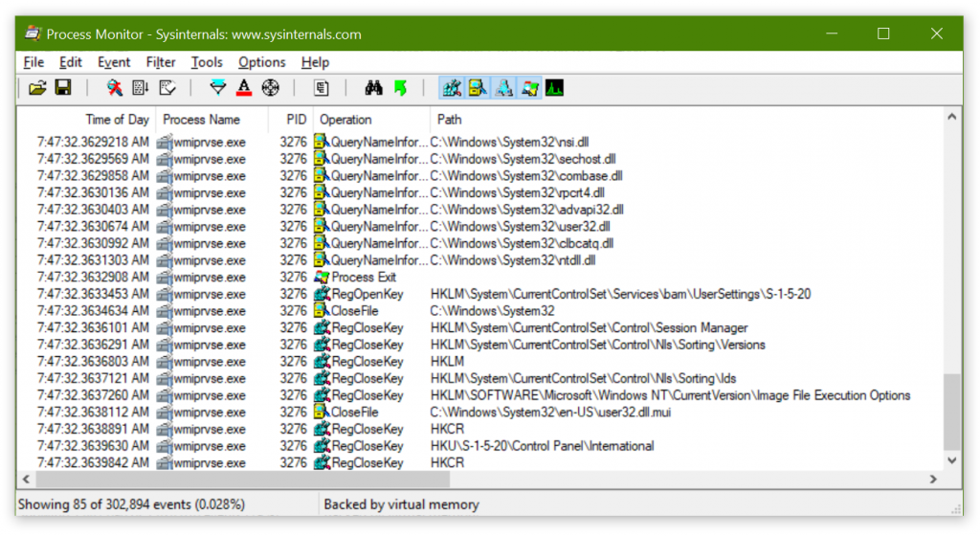Select the sechost.dll path row
980x536 pixels.
[x=479, y=159]
